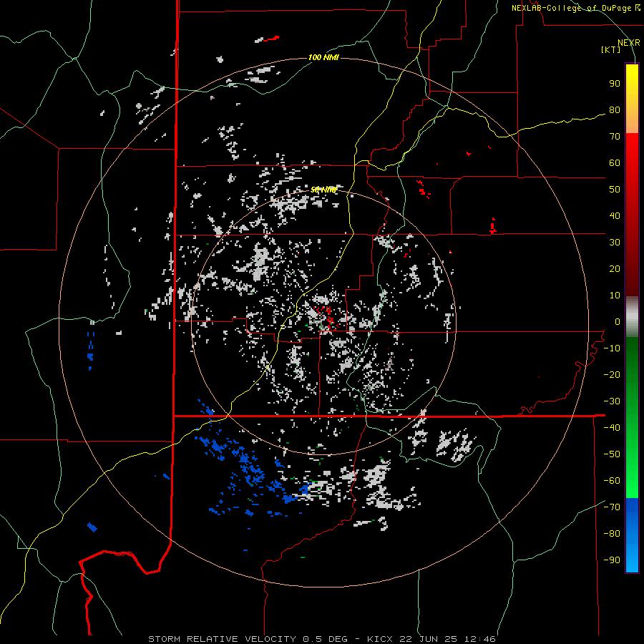Click the -60 value on the velocity scale
This screenshot has width=644, height=644.
pyautogui.click(x=612, y=481)
